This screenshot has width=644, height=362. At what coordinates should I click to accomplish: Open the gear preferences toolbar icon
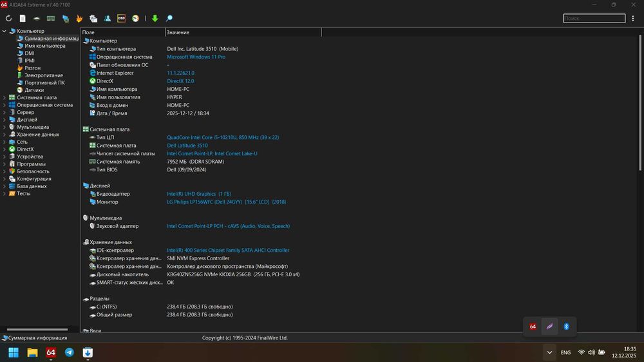pos(93,19)
